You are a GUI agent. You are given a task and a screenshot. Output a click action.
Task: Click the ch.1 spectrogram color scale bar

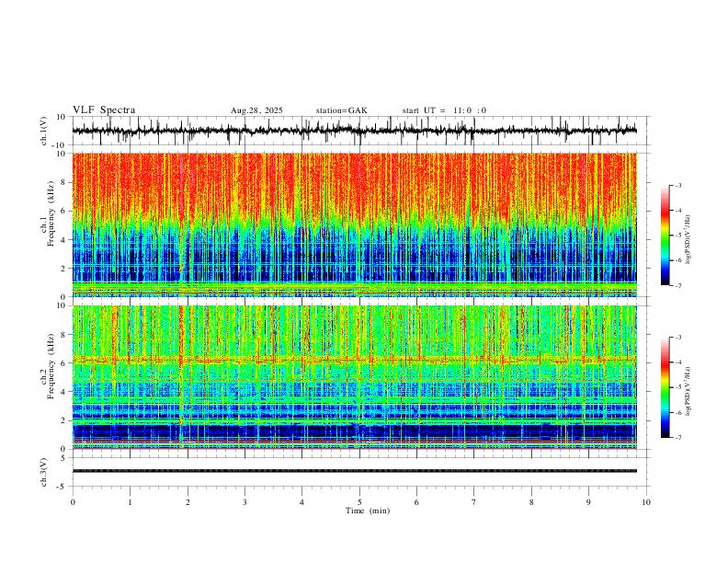665,236
